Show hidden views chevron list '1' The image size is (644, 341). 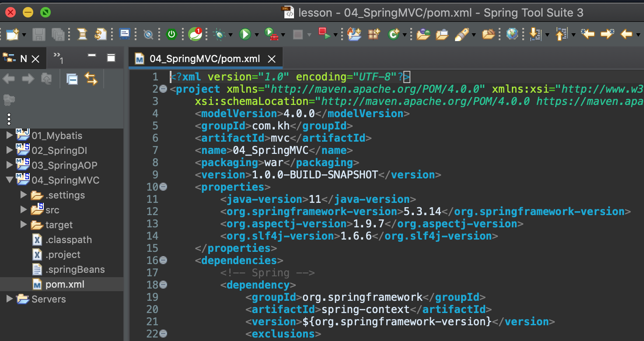pyautogui.click(x=58, y=57)
